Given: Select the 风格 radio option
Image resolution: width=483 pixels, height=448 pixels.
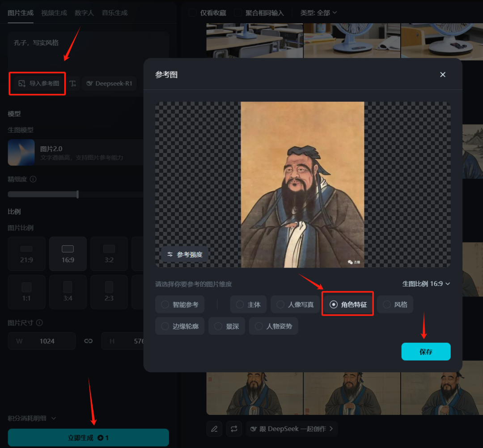Looking at the screenshot, I should (395, 305).
